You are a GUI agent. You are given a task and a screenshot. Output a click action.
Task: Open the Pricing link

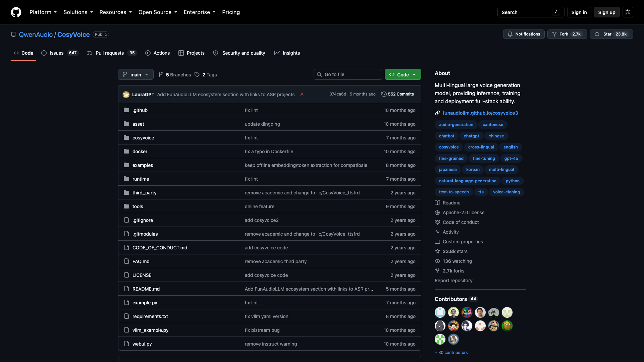tap(231, 12)
